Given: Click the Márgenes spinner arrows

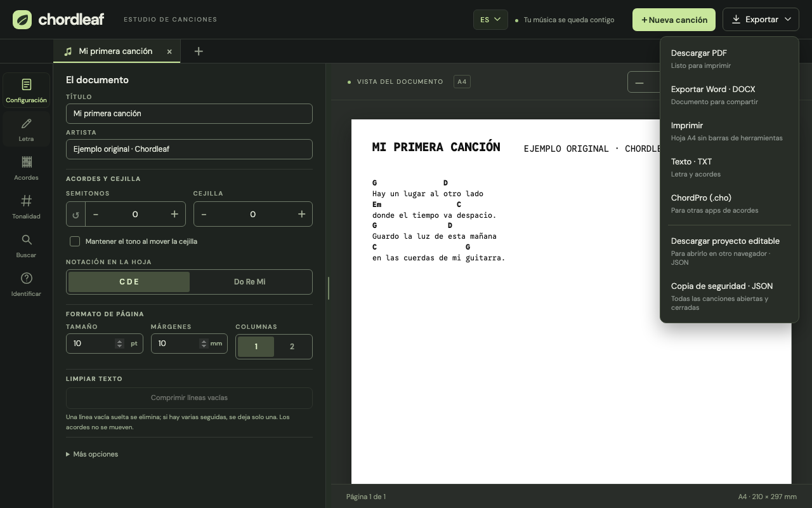Looking at the screenshot, I should pyautogui.click(x=204, y=344).
